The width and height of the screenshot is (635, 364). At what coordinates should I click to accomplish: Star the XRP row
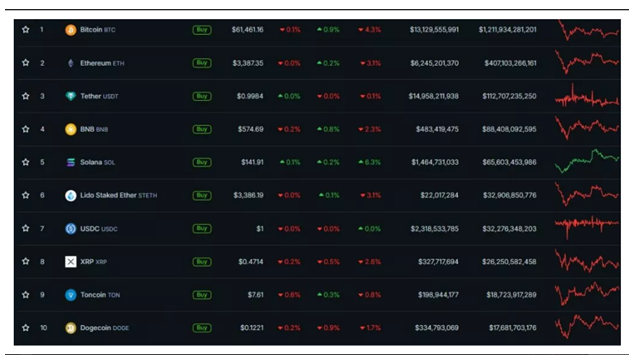tap(26, 262)
